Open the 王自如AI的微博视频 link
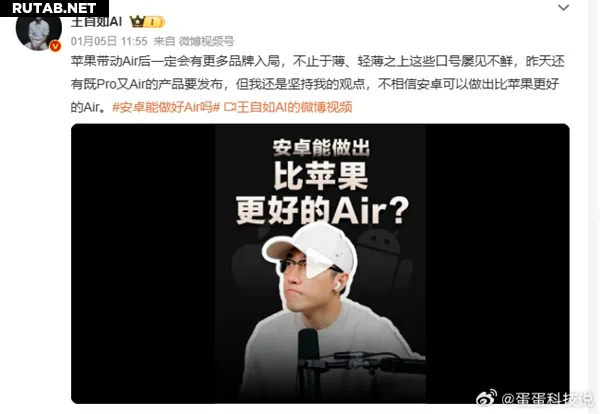This screenshot has height=414, width=600. coord(294,107)
